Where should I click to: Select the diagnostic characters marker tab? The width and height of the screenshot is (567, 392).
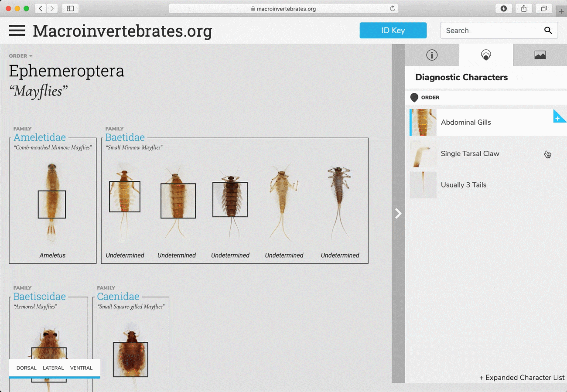(x=486, y=55)
